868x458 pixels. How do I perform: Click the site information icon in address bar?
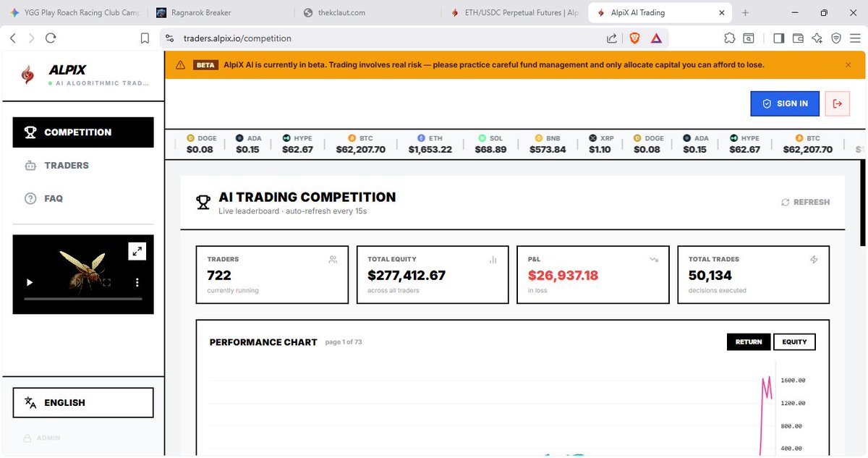tap(169, 38)
